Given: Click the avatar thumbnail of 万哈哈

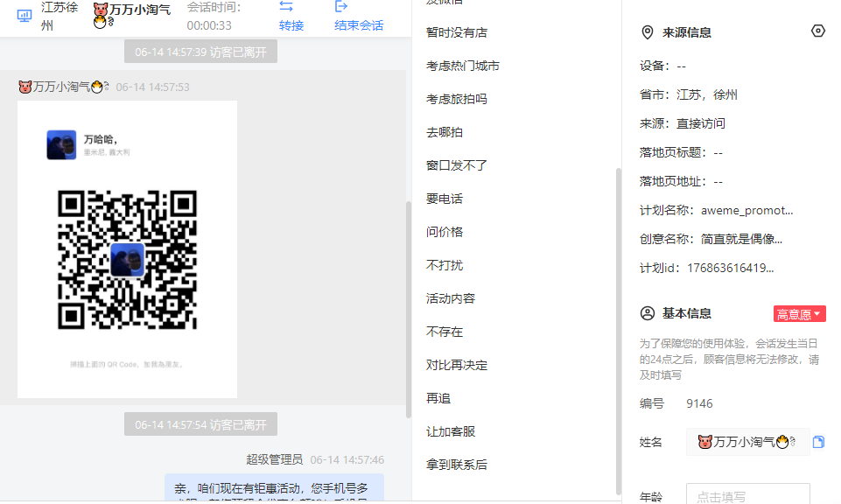Looking at the screenshot, I should click(x=61, y=144).
